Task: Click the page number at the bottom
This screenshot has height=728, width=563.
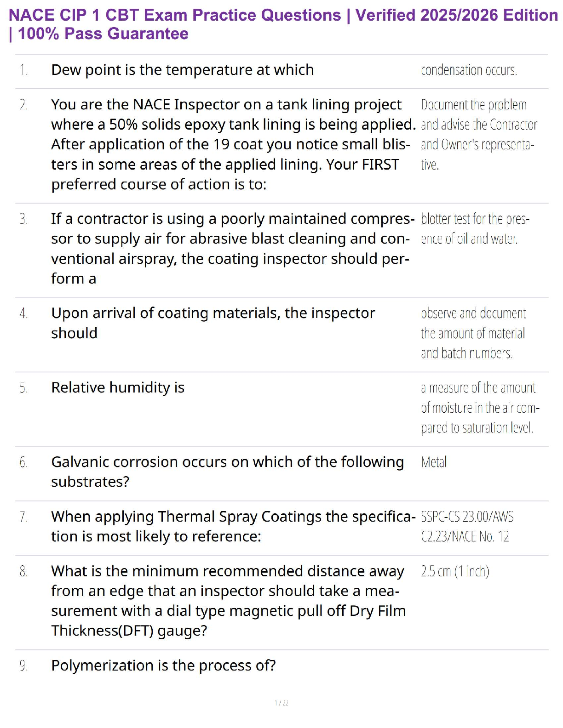Action: coord(281,703)
